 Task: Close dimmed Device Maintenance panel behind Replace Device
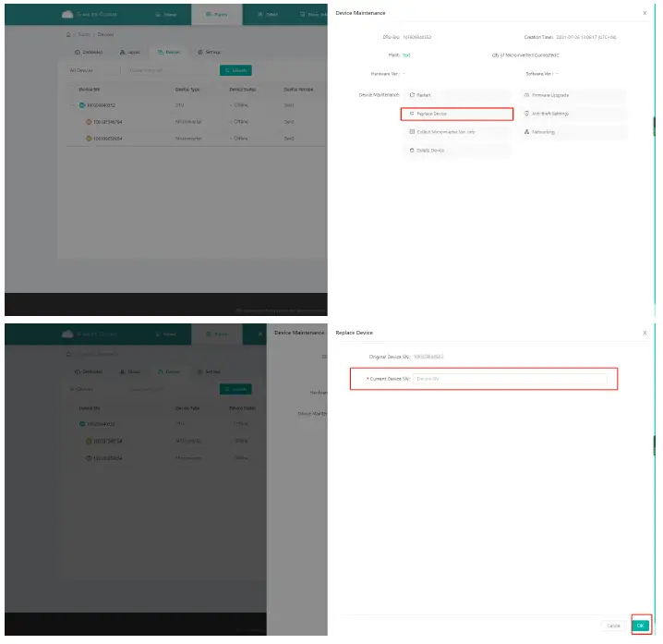(x=260, y=334)
